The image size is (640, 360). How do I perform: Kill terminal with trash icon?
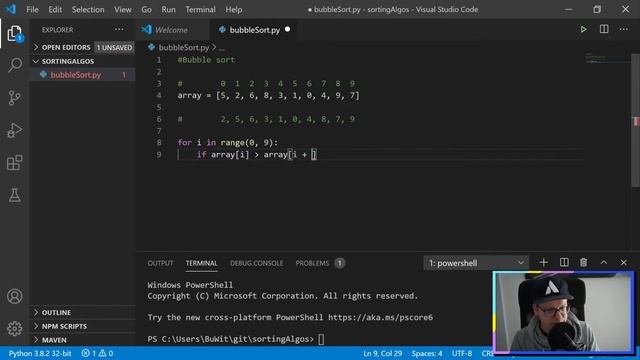pos(584,262)
